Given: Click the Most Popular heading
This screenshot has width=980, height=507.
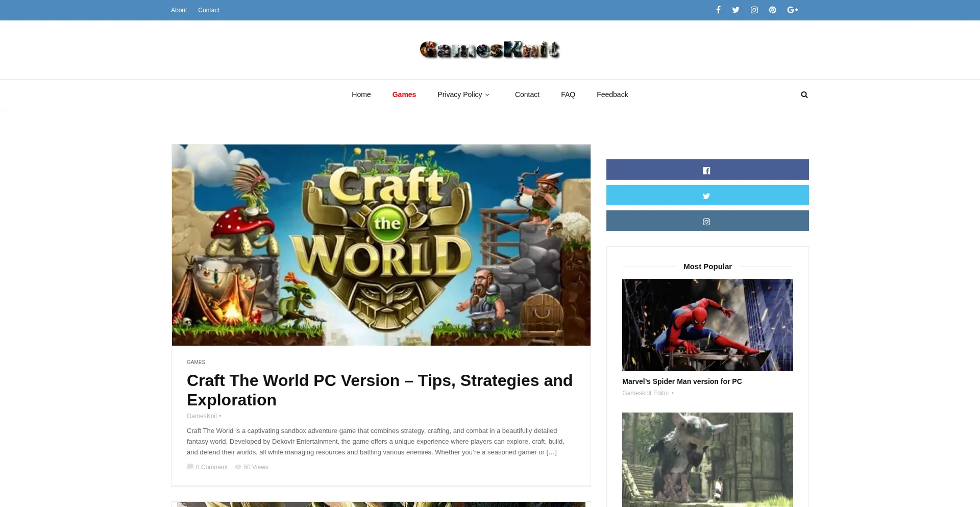Looking at the screenshot, I should tap(707, 267).
